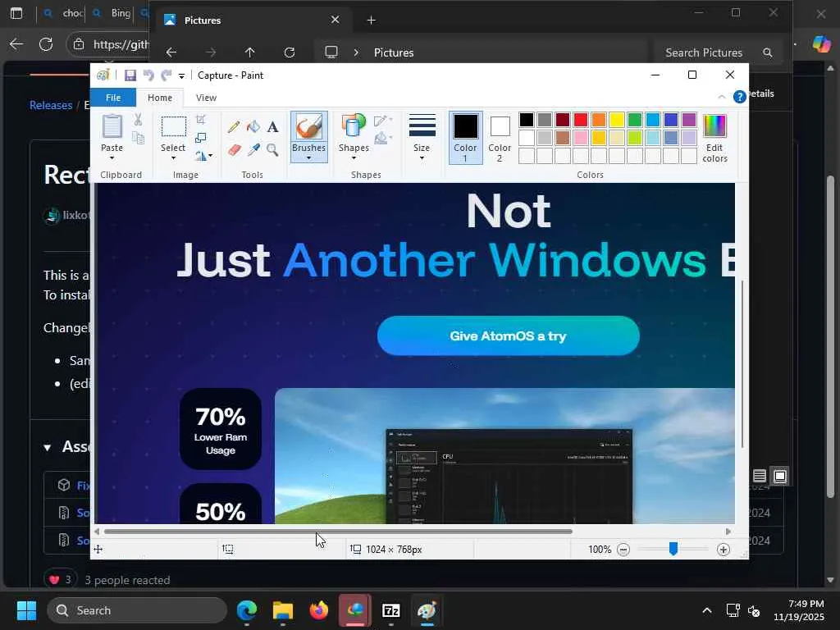
Task: Click taskbar Search box
Action: click(137, 610)
